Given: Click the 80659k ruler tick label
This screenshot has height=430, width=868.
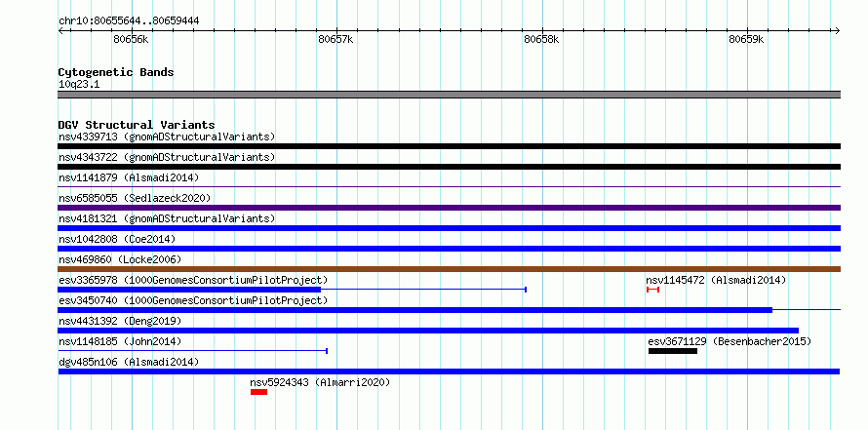Looking at the screenshot, I should coord(746,39).
